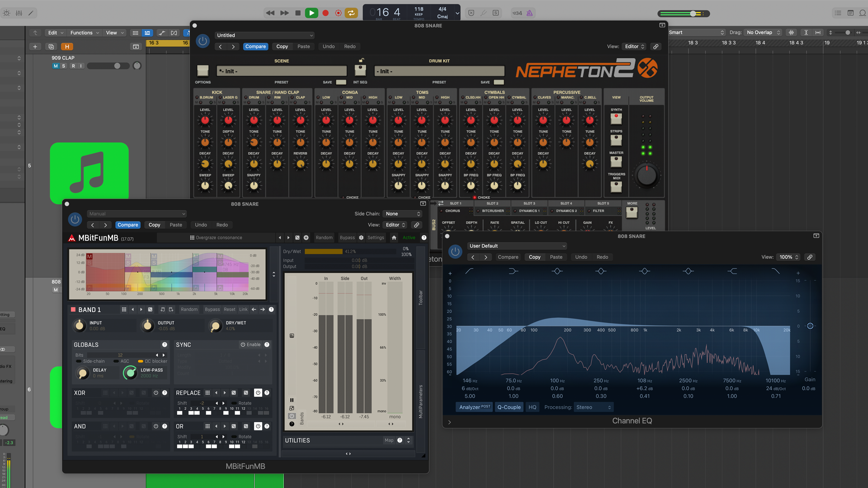Image resolution: width=868 pixels, height=488 pixels.
Task: Select the Master view button in Nepheton
Action: (x=616, y=161)
